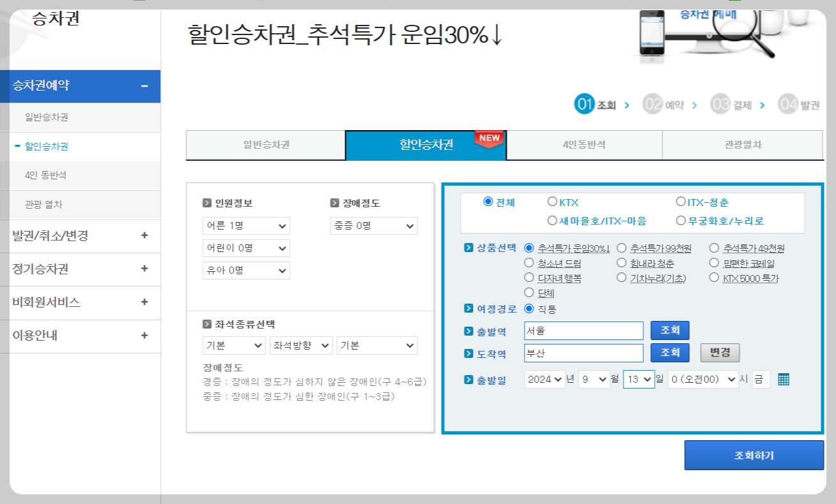The width and height of the screenshot is (836, 504).
Task: Open the calendar icon next to departure date
Action: [784, 379]
